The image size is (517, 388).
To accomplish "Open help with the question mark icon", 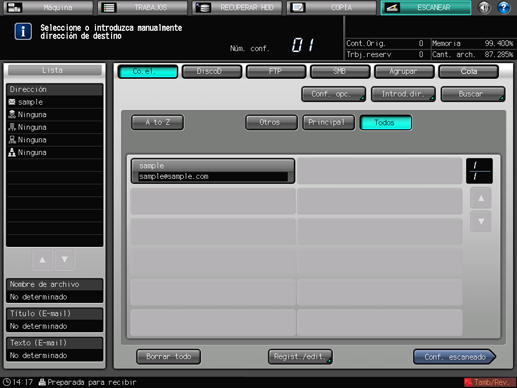I will point(504,7).
